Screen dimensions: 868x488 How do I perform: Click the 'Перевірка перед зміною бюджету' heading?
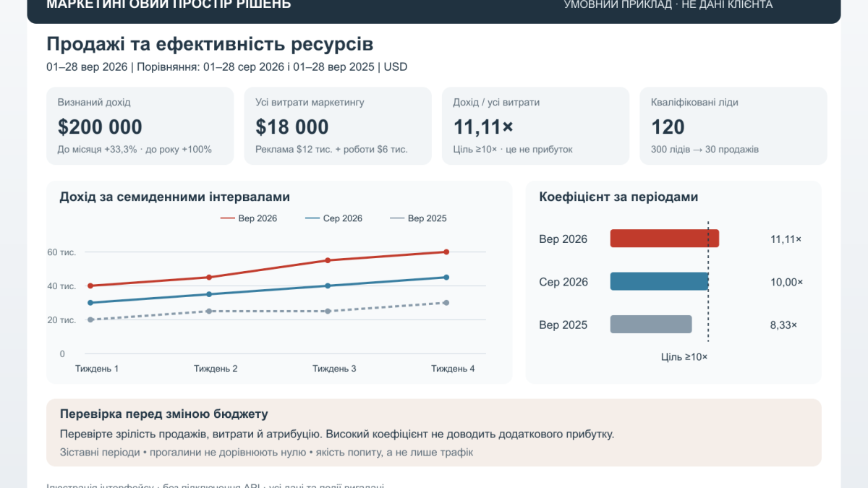pyautogui.click(x=164, y=414)
